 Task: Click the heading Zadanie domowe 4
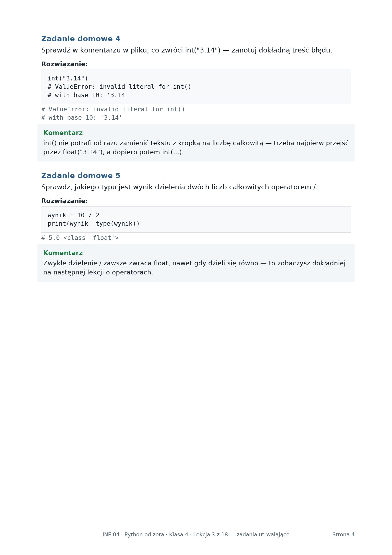[x=81, y=39]
